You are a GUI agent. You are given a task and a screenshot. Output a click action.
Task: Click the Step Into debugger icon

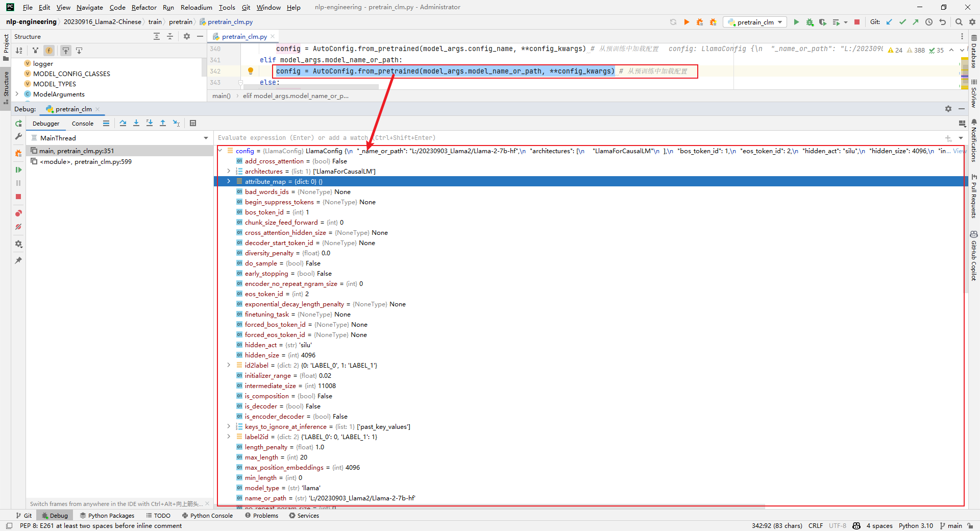pos(136,123)
